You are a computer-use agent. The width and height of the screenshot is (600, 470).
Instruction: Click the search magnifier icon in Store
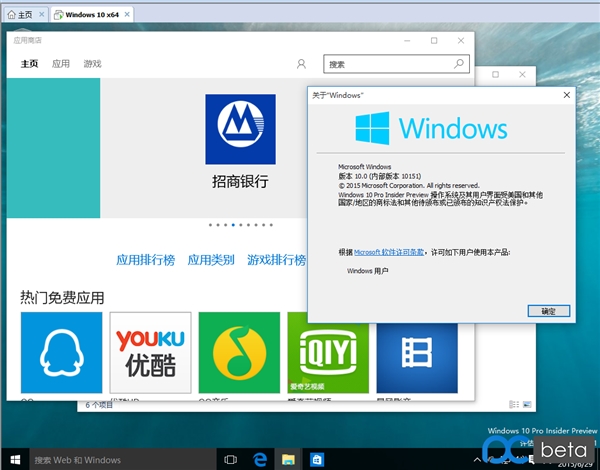click(459, 64)
